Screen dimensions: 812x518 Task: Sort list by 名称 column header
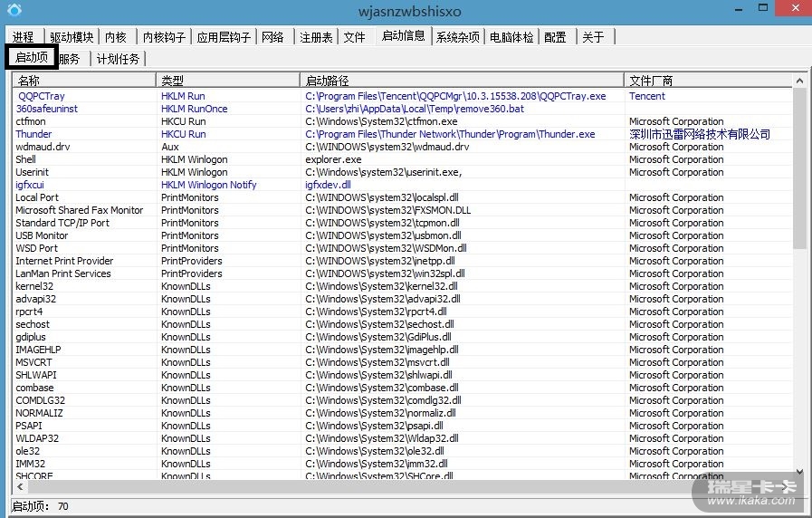[83, 81]
